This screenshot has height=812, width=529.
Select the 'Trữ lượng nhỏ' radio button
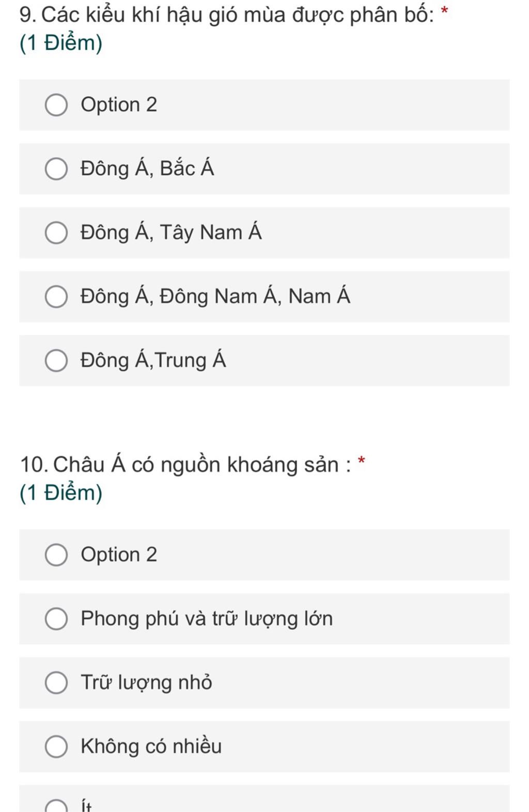[56, 682]
